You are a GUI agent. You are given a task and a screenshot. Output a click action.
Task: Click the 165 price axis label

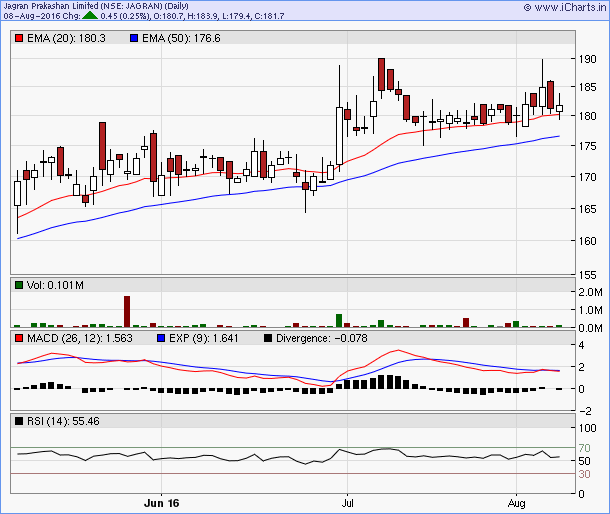tap(587, 209)
